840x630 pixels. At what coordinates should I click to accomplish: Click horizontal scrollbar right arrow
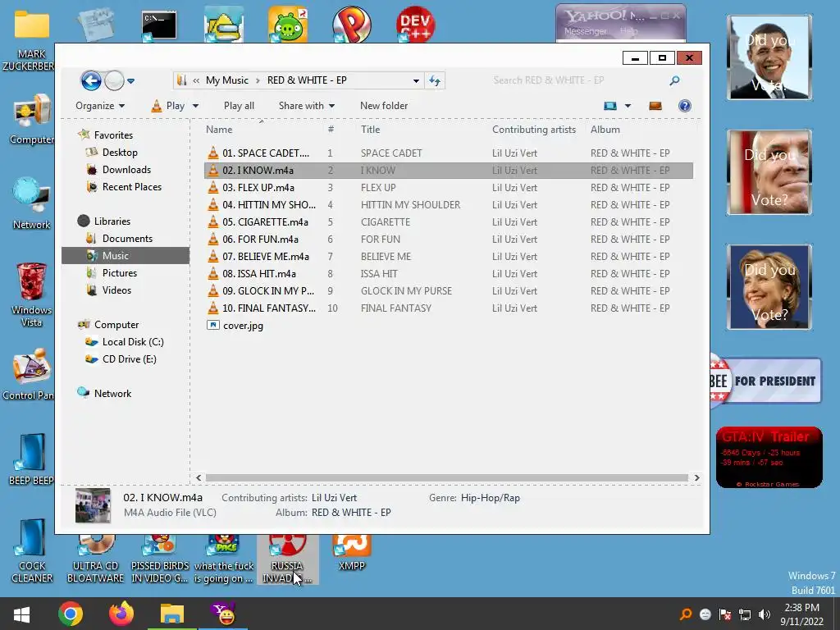tap(696, 477)
